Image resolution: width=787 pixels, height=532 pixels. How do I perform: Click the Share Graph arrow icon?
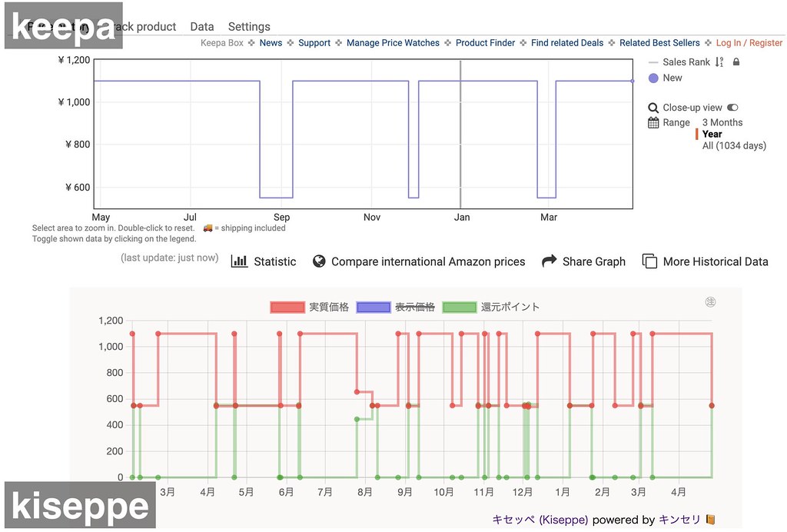(549, 261)
